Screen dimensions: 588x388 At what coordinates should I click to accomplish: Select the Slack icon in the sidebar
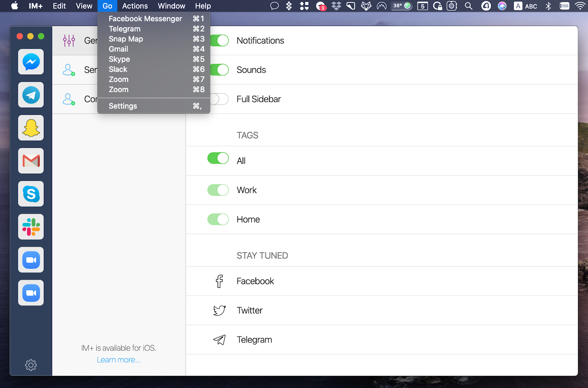coord(31,227)
